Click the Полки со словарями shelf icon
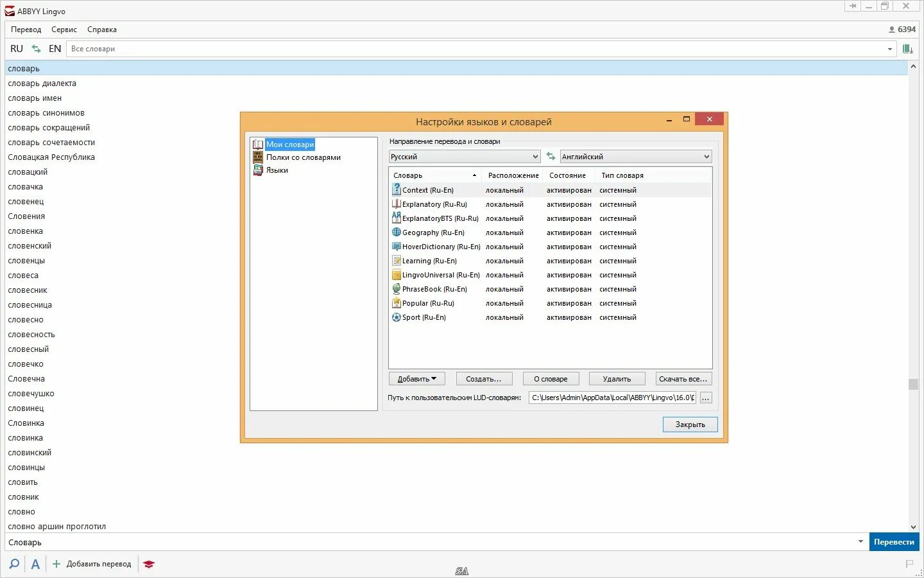The width and height of the screenshot is (924, 578). [x=258, y=157]
